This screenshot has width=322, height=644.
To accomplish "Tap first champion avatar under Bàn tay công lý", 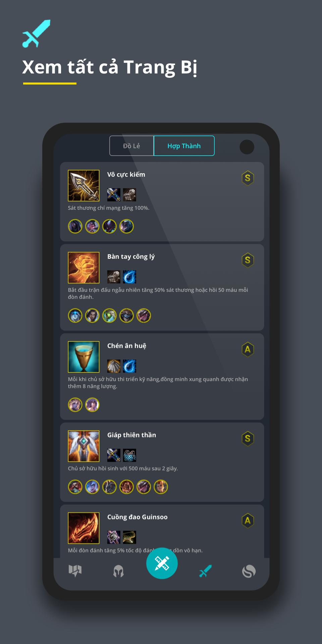I will [x=75, y=316].
